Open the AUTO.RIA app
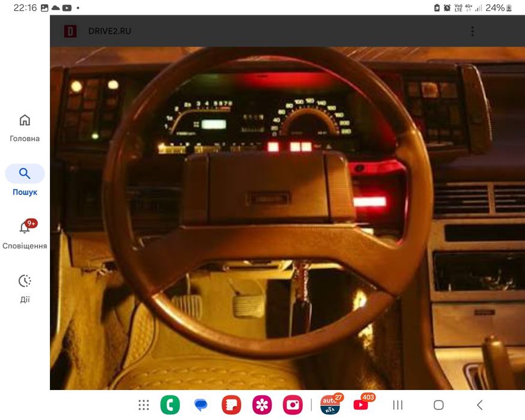 tap(330, 404)
